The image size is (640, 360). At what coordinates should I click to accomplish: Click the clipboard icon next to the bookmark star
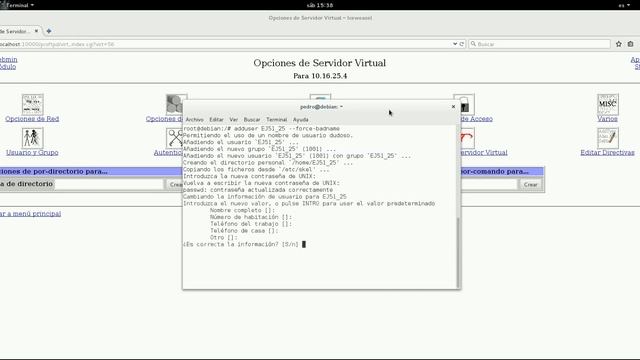pyautogui.click(x=631, y=44)
